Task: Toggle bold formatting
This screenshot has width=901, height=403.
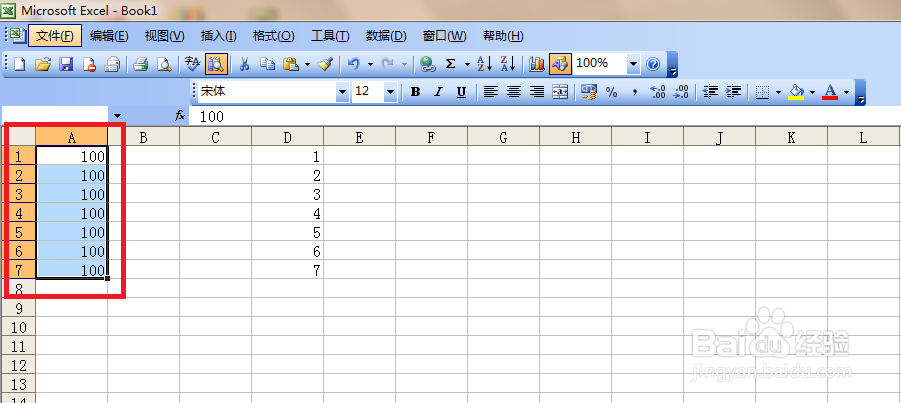Action: (415, 92)
